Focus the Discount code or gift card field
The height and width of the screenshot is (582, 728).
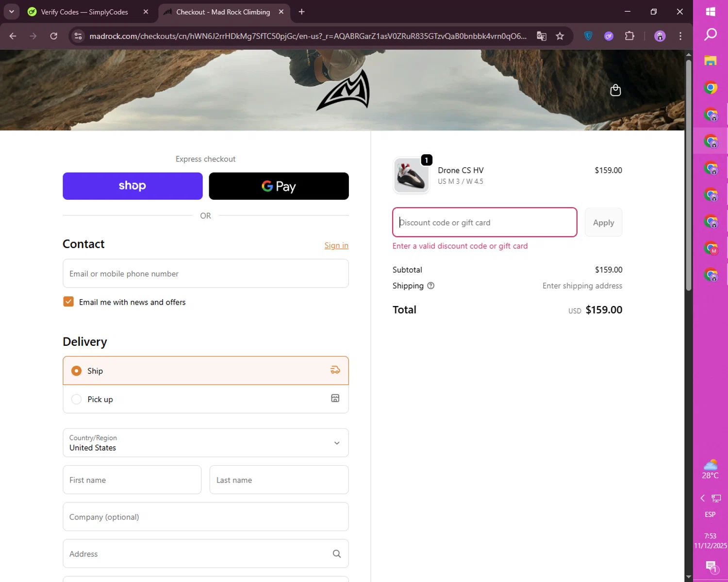(x=484, y=222)
